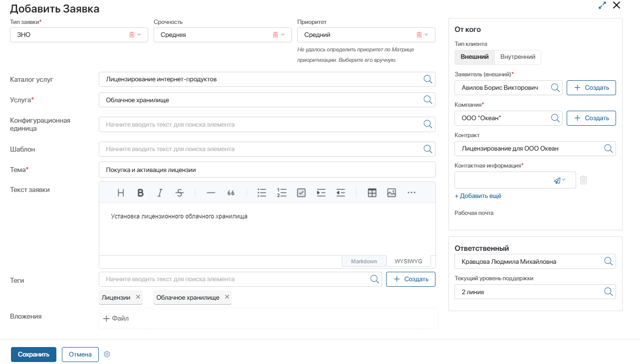Close the Добавить Заявка form
The image size is (644, 364).
[617, 5]
